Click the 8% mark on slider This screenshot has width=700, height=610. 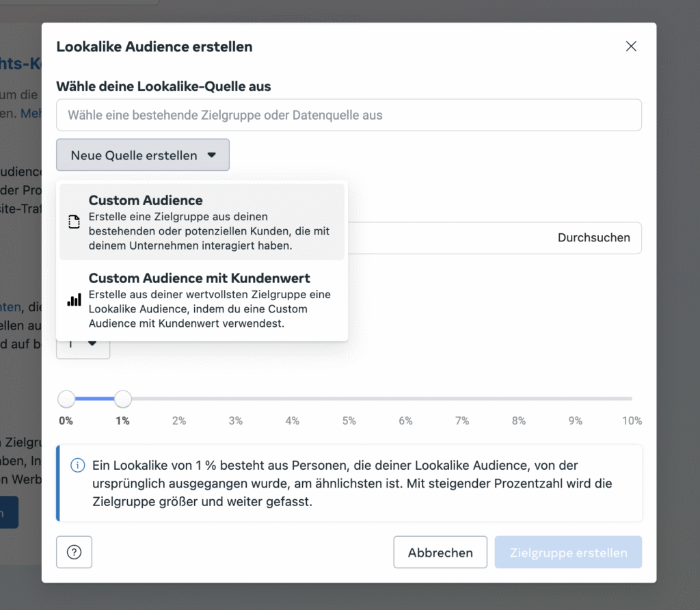pyautogui.click(x=519, y=399)
